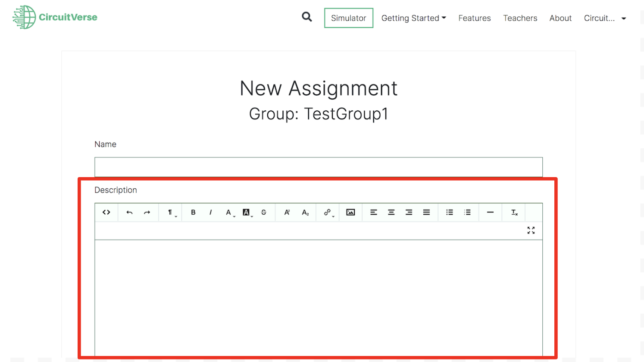The width and height of the screenshot is (644, 362).
Task: Expand the Getting Started menu
Action: [x=413, y=18]
